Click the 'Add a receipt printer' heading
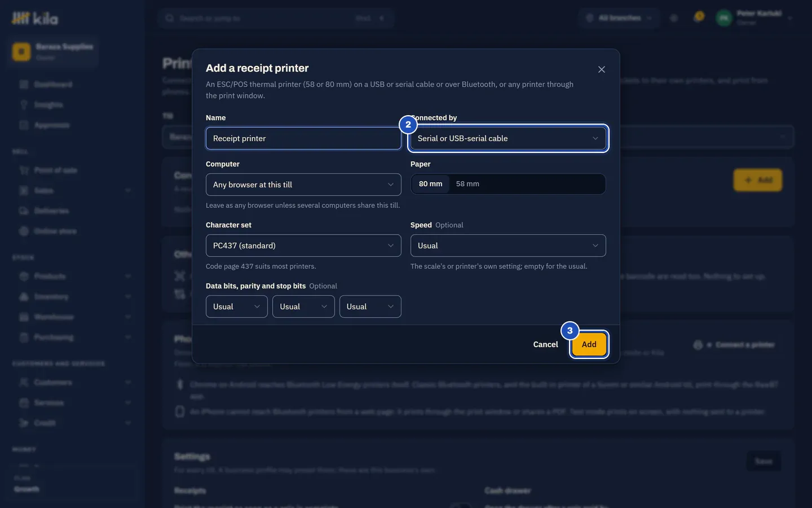 click(257, 68)
